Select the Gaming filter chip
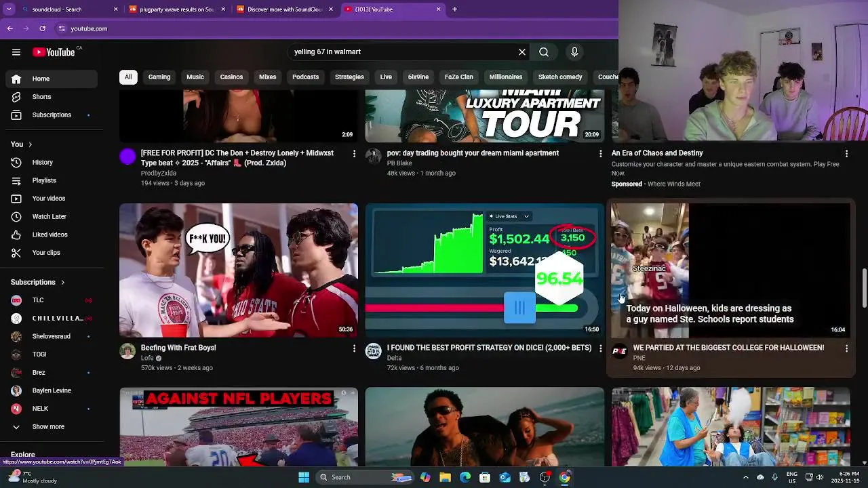The height and width of the screenshot is (488, 868). (x=159, y=77)
